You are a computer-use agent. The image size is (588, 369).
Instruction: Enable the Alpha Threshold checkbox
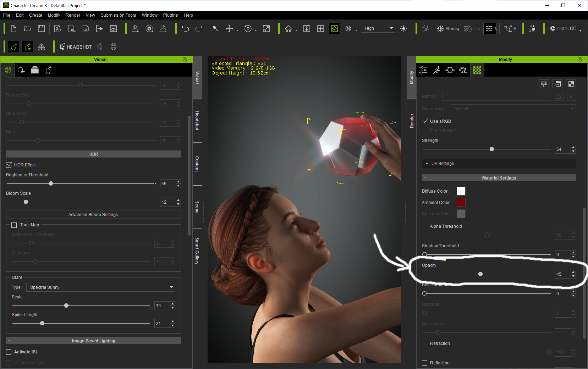424,226
